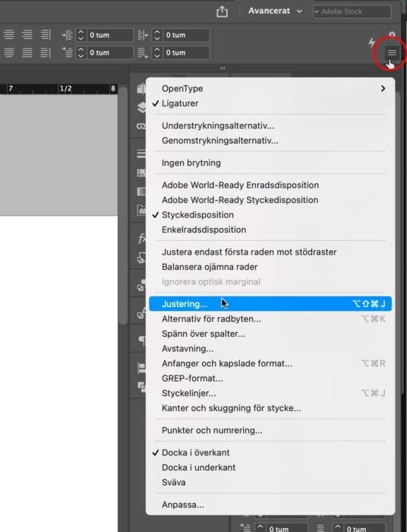
Task: Click the left indent icon
Action: (67, 35)
